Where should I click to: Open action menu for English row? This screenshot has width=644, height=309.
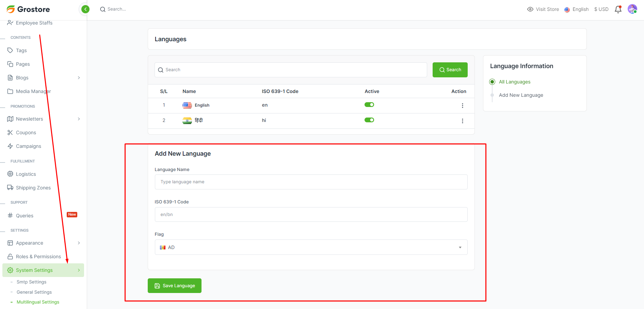(x=462, y=106)
